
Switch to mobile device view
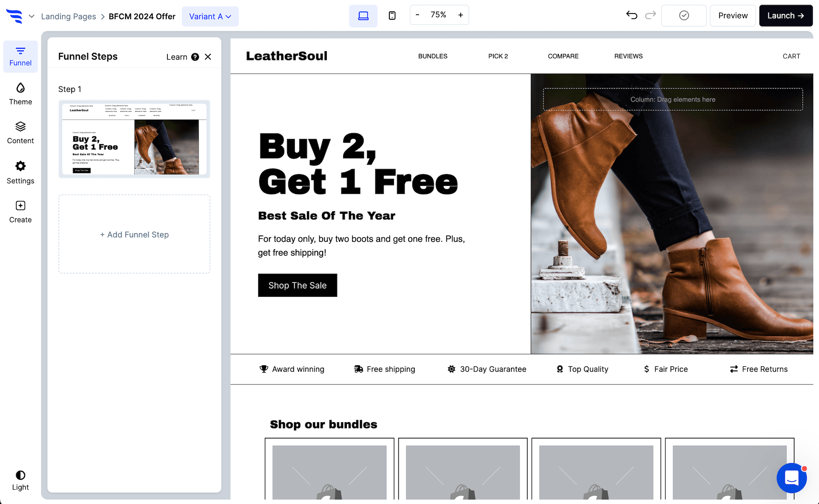(392, 16)
